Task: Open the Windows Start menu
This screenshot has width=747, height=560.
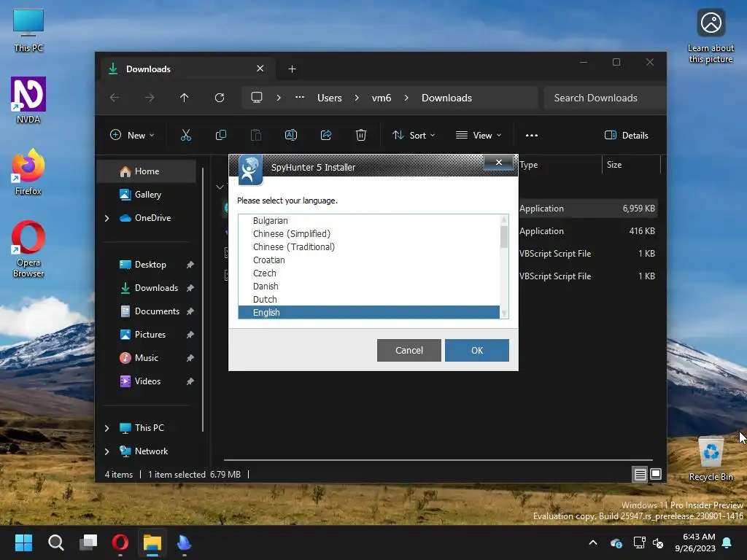Action: [23, 542]
